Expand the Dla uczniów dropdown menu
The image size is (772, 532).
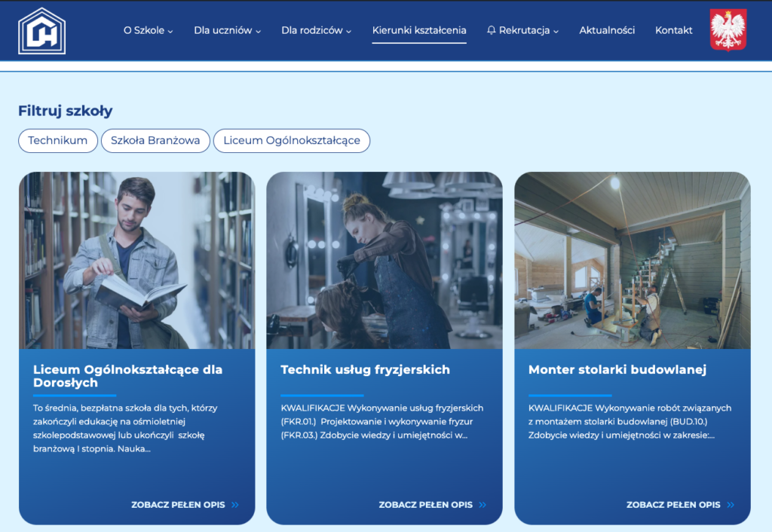tap(227, 31)
